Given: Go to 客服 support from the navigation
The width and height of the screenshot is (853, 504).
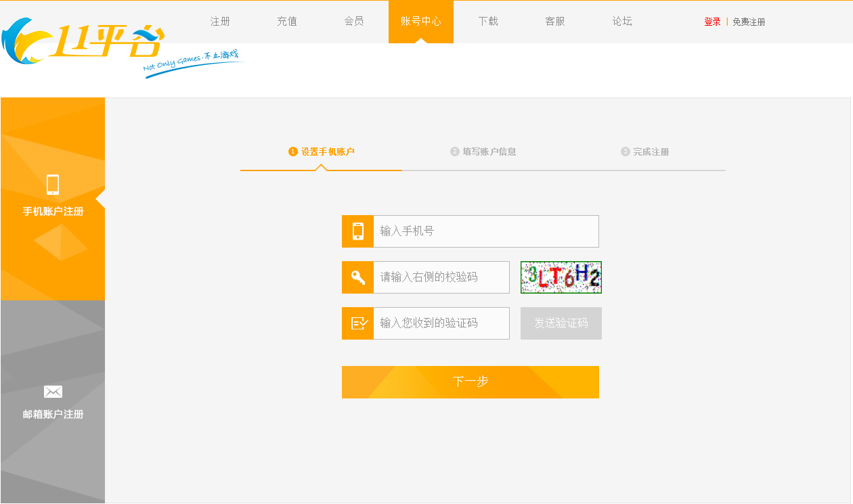Looking at the screenshot, I should click(554, 21).
